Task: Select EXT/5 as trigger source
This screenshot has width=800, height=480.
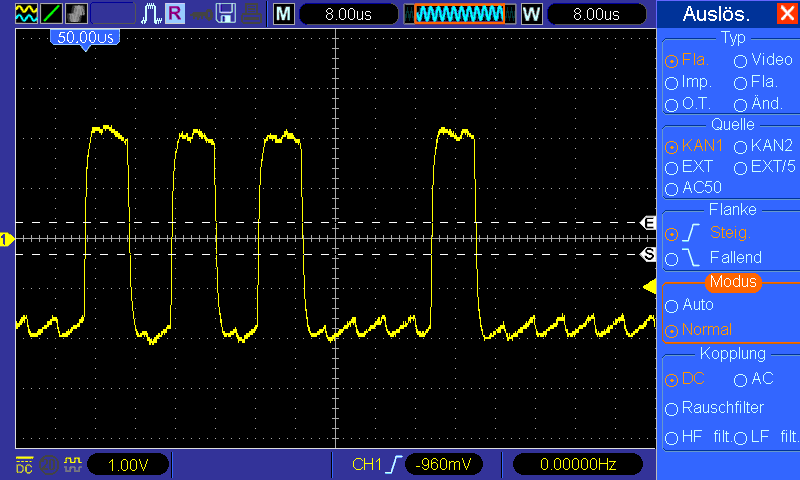Action: [x=765, y=167]
